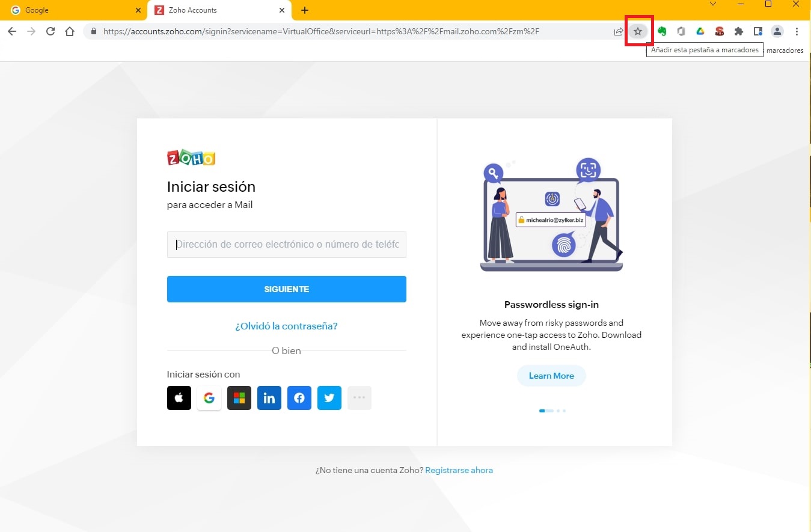Click the red SEO extension icon
The width and height of the screenshot is (811, 532).
tap(720, 31)
